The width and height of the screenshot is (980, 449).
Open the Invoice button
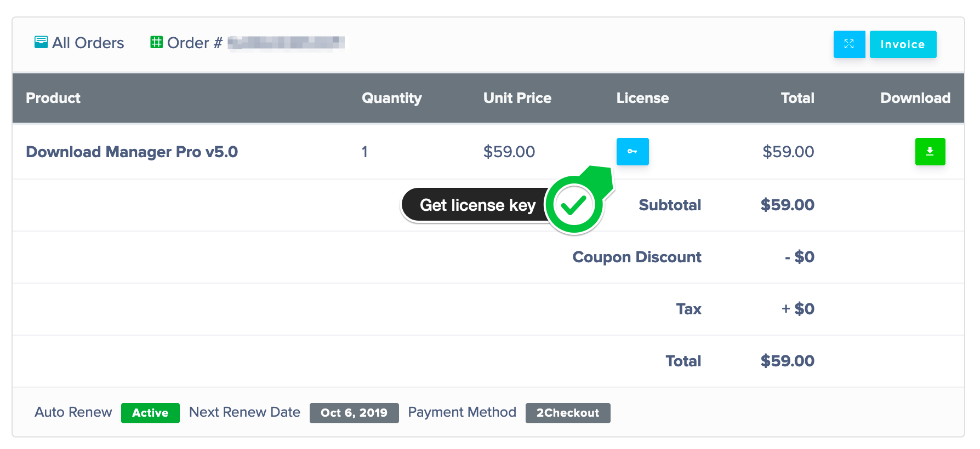pos(903,44)
